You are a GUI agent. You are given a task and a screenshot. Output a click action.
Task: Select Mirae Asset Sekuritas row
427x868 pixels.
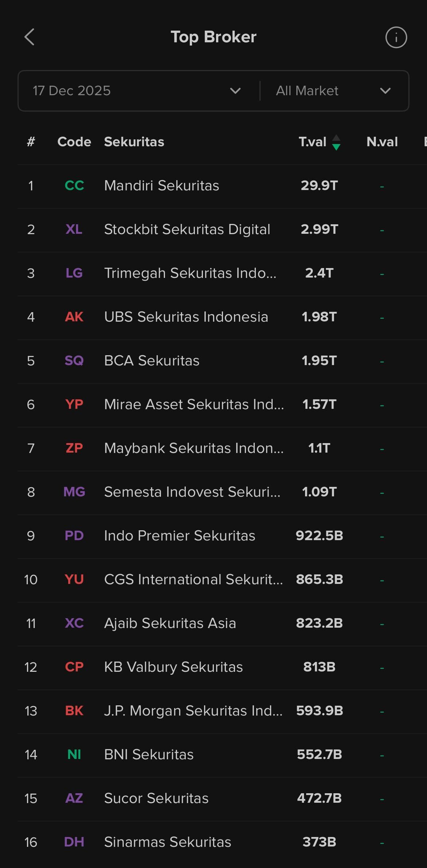coord(193,404)
